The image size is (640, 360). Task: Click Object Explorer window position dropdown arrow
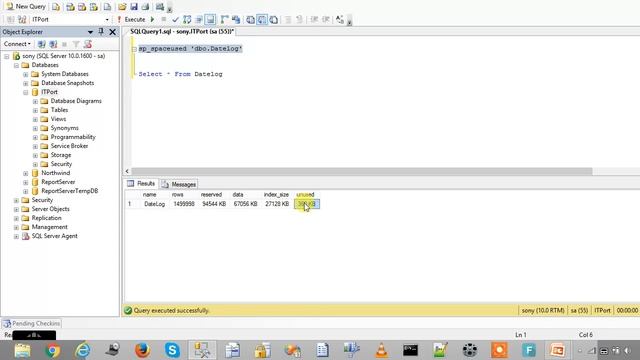[90, 32]
